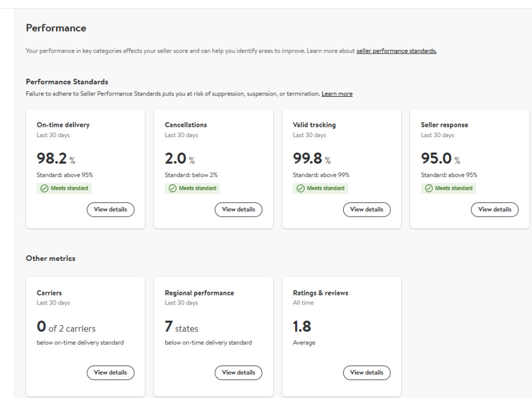View details for Regional performance
Viewport: 532px width, 398px height.
238,372
